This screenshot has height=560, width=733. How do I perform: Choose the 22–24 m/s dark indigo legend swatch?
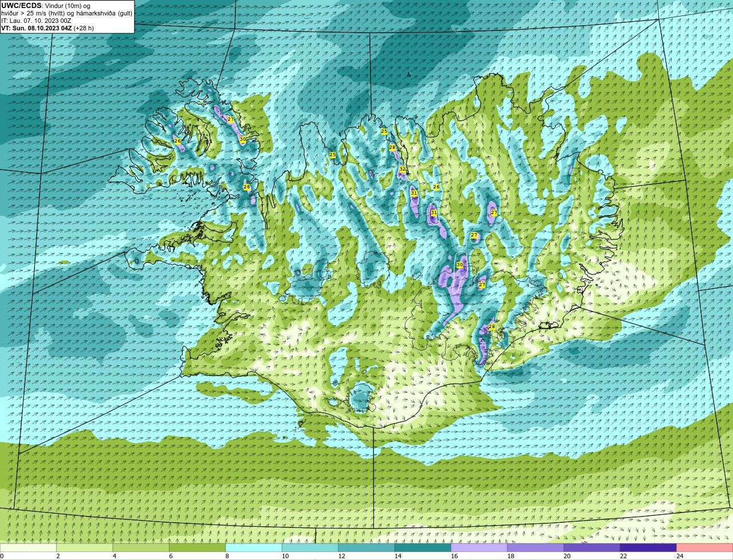[648, 548]
